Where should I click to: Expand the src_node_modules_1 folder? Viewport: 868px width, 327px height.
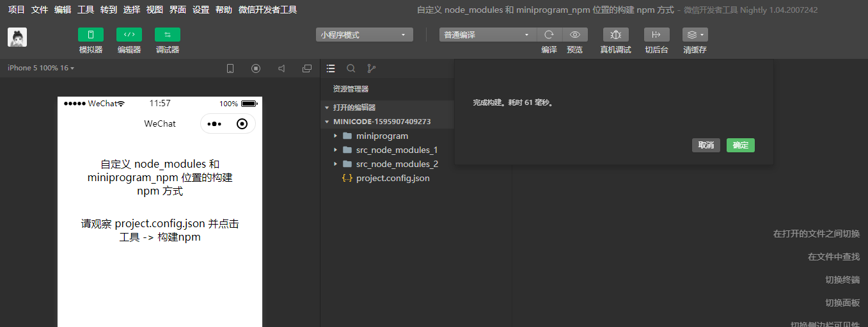(387, 150)
